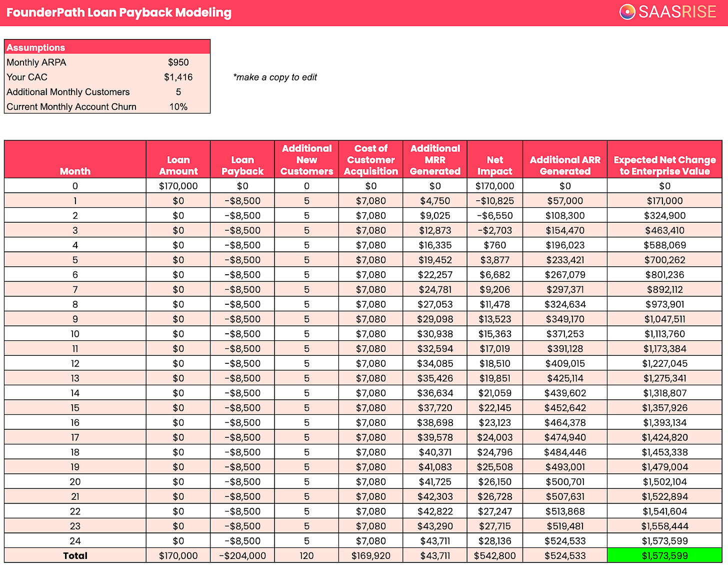Screen dimensions: 728x568
Task: Select the $40,371 MRR cell
Action: [x=435, y=452]
